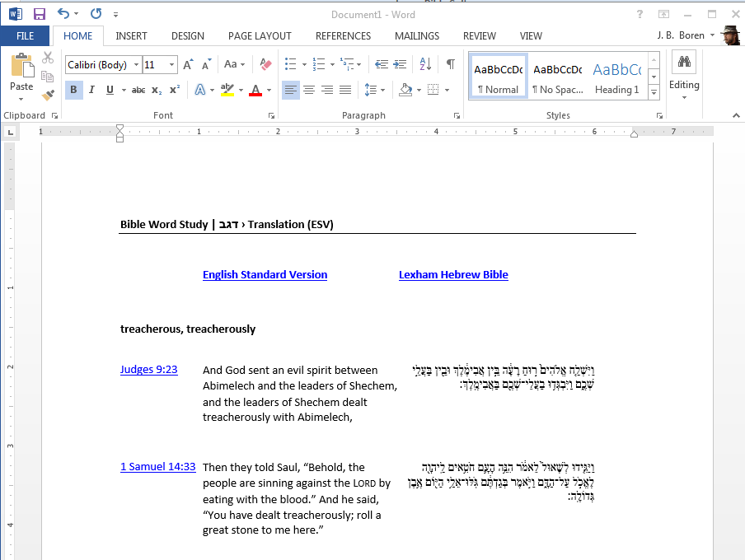The height and width of the screenshot is (560, 745).
Task: Undo the last action
Action: pyautogui.click(x=63, y=14)
